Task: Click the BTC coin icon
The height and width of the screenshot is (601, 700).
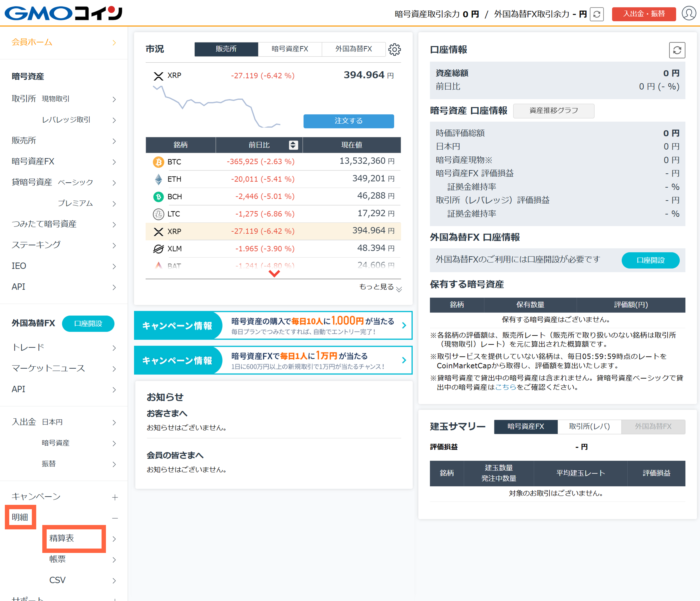Action: click(x=158, y=162)
